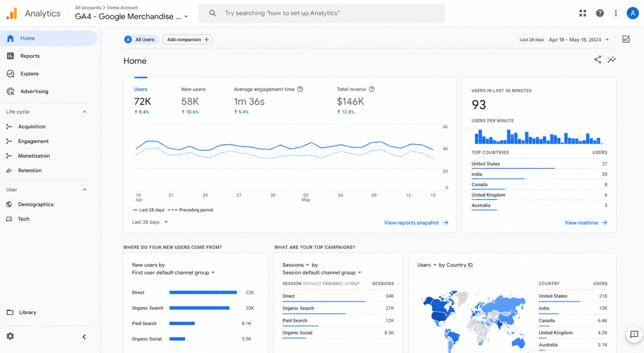Open Admin settings gear icon

point(10,336)
